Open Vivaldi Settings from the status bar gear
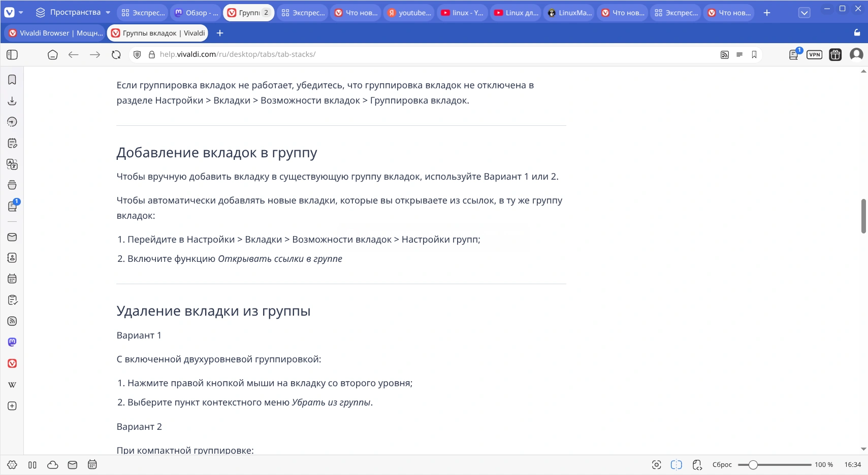The height and width of the screenshot is (475, 868). pyautogui.click(x=11, y=464)
